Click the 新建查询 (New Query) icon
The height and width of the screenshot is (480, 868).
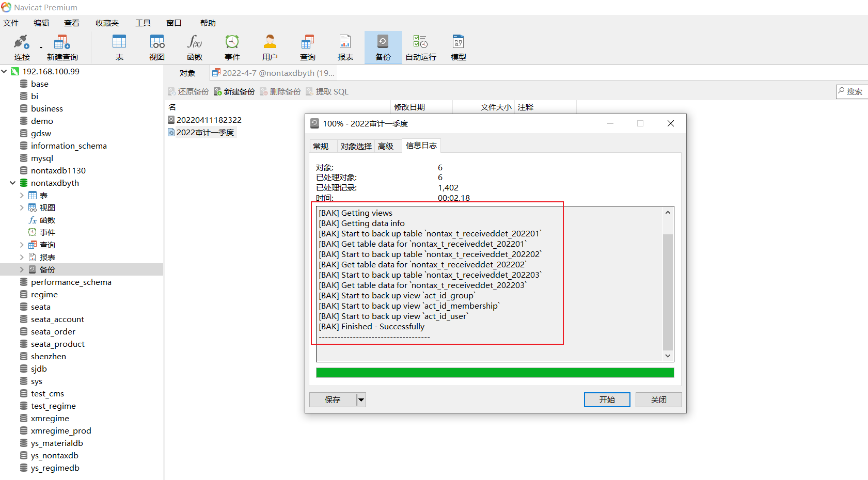[62, 47]
